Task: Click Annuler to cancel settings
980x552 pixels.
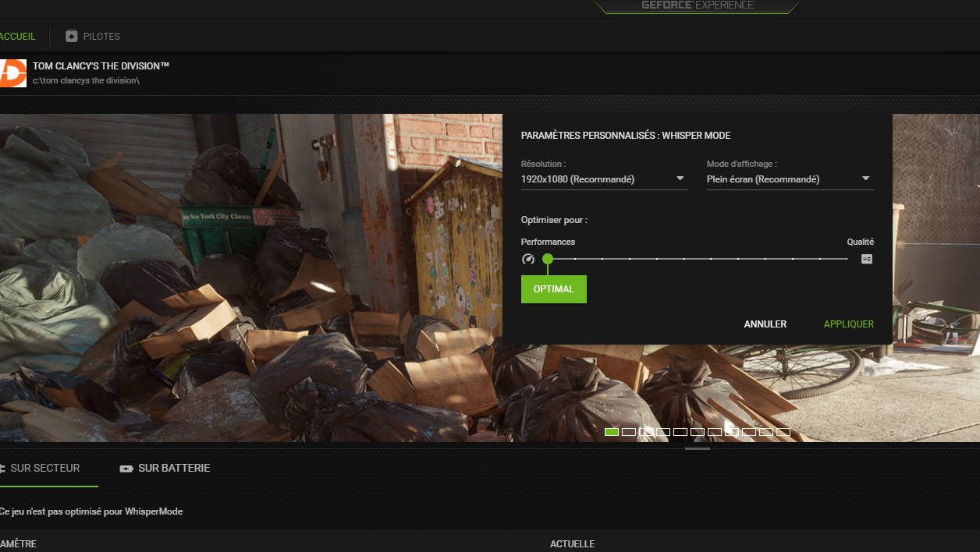Action: (765, 324)
